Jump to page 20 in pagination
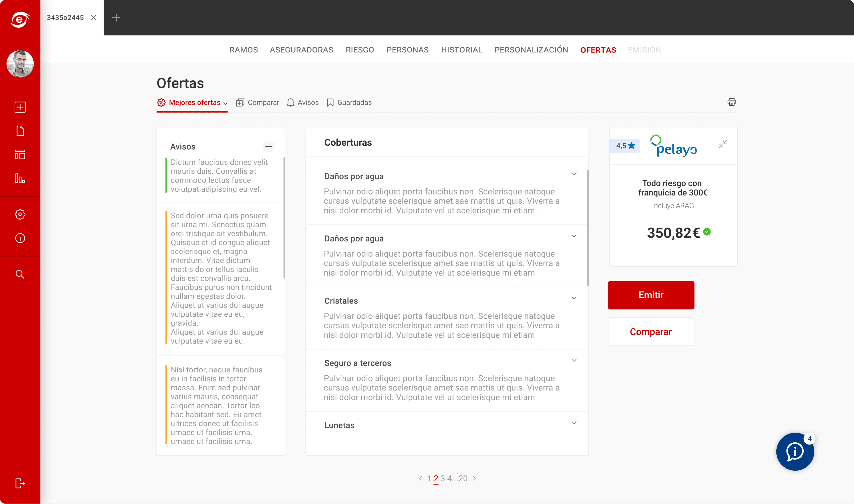The height and width of the screenshot is (504, 854). click(463, 478)
